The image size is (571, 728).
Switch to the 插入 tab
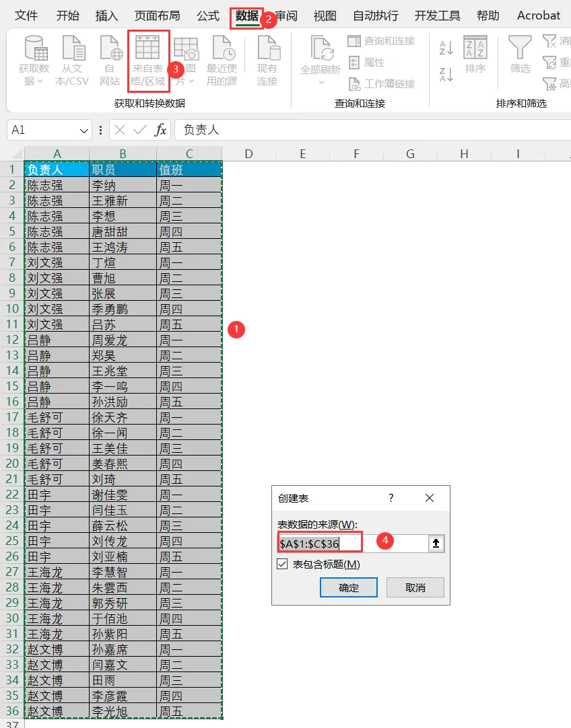coord(107,15)
